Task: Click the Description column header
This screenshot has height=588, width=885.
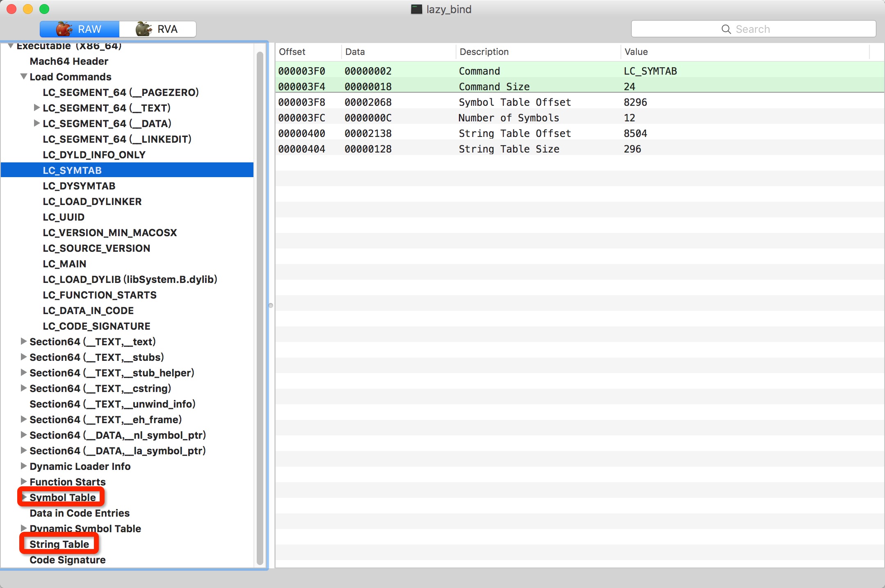Action: pos(484,52)
